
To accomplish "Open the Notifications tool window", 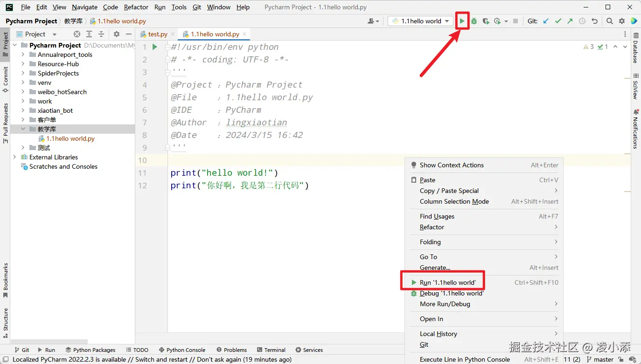I will [x=636, y=129].
